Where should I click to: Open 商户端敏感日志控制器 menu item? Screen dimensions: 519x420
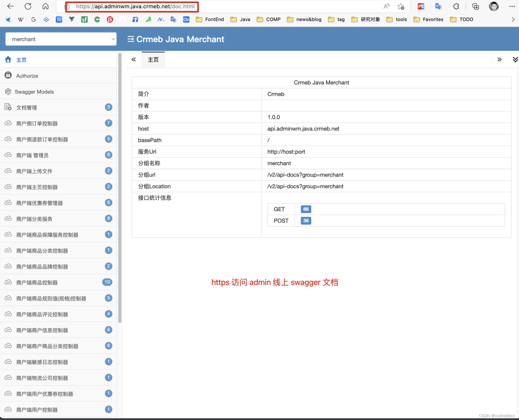point(58,362)
